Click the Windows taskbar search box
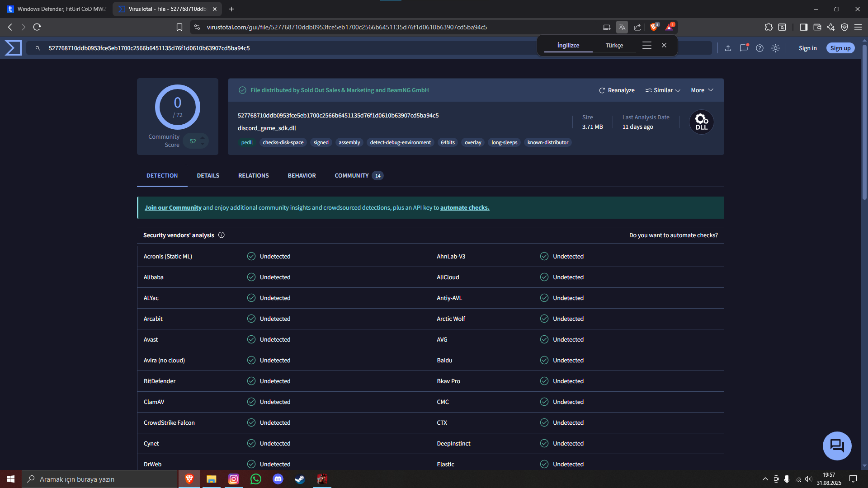 point(99,479)
